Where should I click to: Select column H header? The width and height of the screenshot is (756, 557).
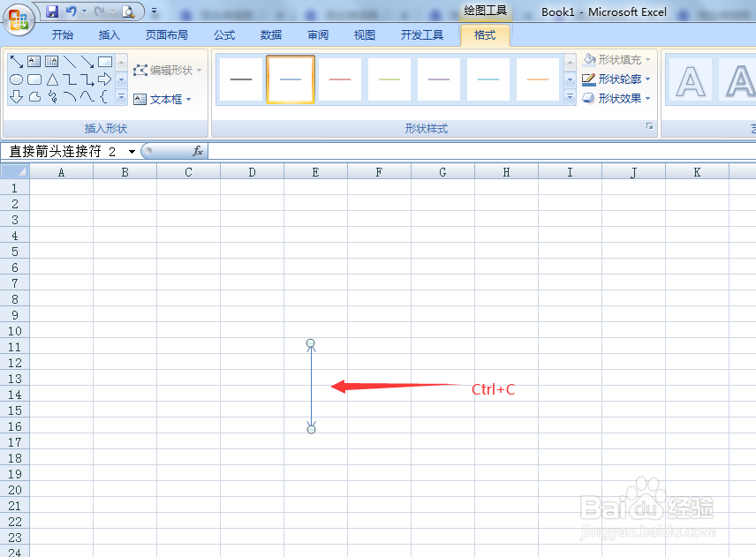click(506, 172)
